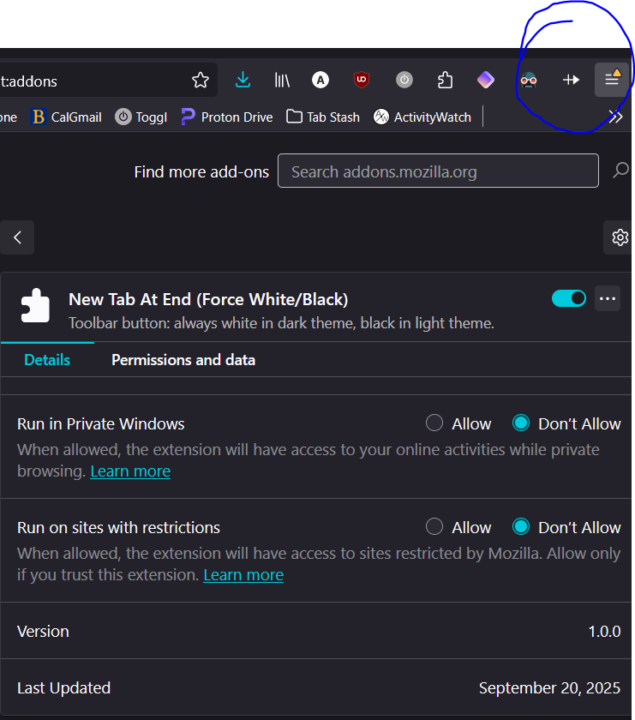This screenshot has height=720, width=635.
Task: Go back with the left chevron button
Action: click(17, 237)
